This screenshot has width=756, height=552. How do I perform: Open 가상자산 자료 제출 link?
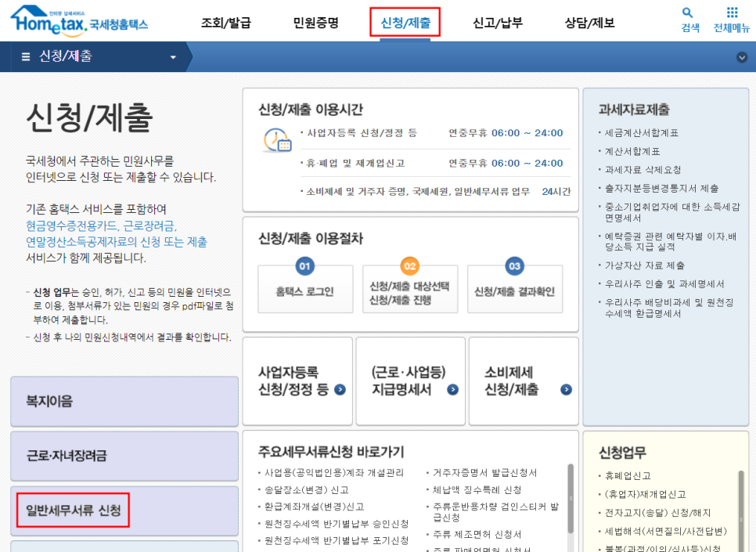pos(645,265)
